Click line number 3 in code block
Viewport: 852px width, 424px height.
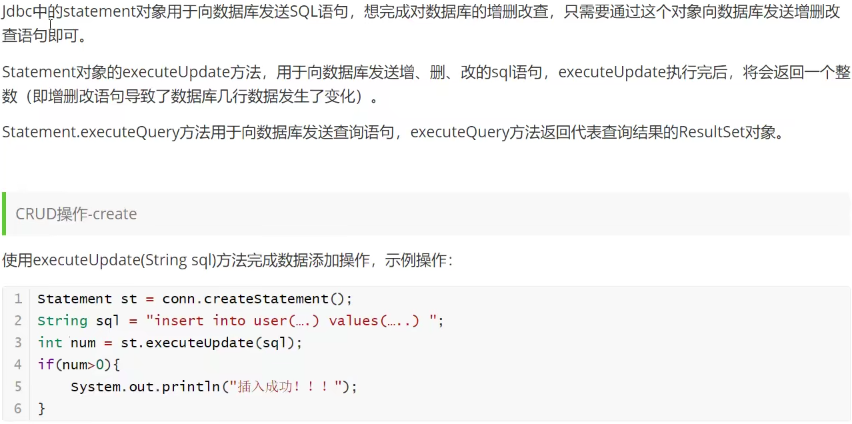pos(18,342)
